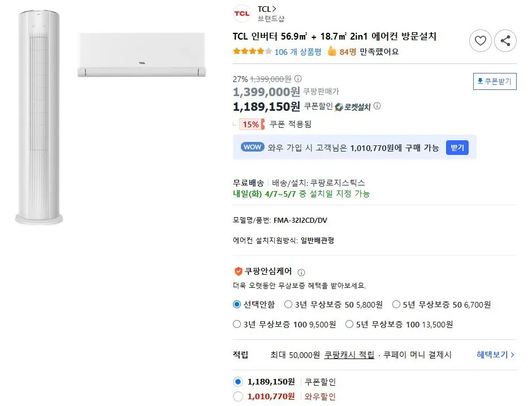This screenshot has height=406, width=532.
Task: Click the heart icon to add to wishlist
Action: [x=480, y=41]
